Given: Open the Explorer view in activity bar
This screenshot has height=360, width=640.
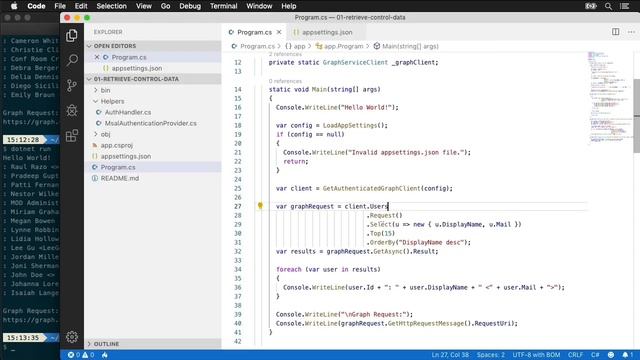Looking at the screenshot, I should coord(72,36).
